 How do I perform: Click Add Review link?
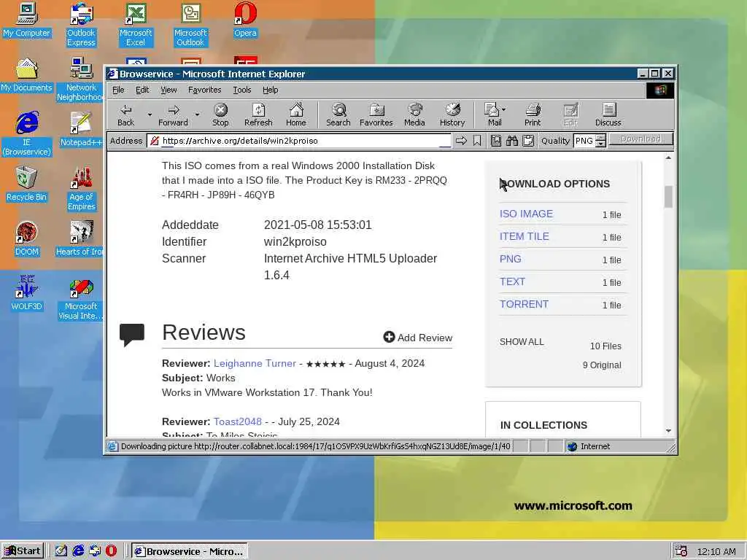click(418, 338)
